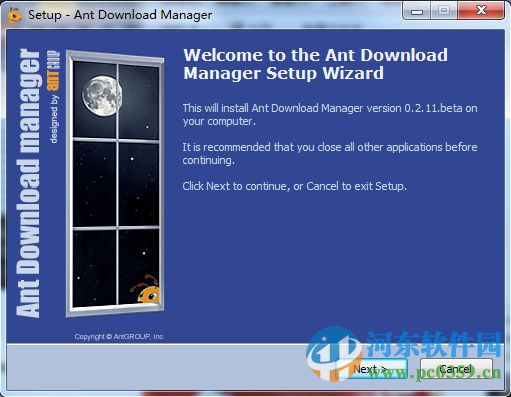Minimize the setup wizard window

[417, 11]
